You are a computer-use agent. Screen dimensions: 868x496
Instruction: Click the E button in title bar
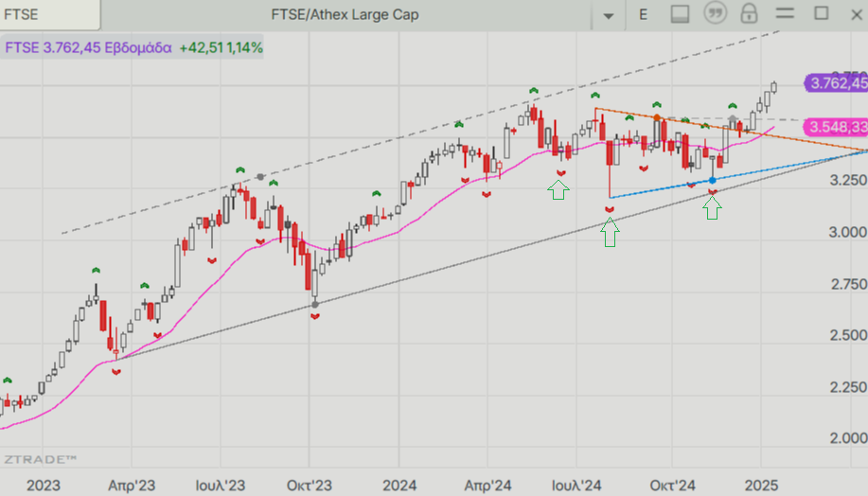pos(644,14)
